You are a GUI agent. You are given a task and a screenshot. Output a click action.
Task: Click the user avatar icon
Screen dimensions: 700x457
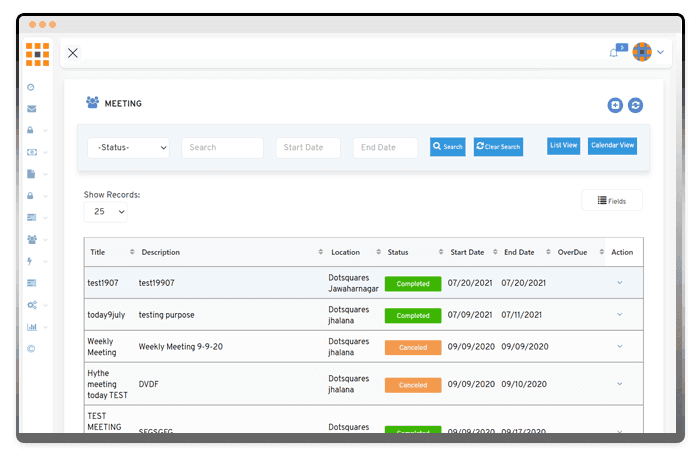point(642,52)
